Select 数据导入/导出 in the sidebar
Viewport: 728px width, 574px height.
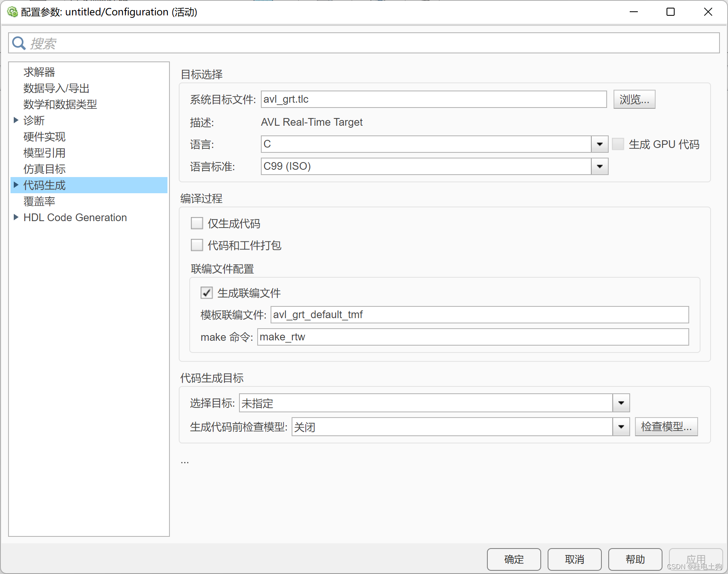click(56, 88)
